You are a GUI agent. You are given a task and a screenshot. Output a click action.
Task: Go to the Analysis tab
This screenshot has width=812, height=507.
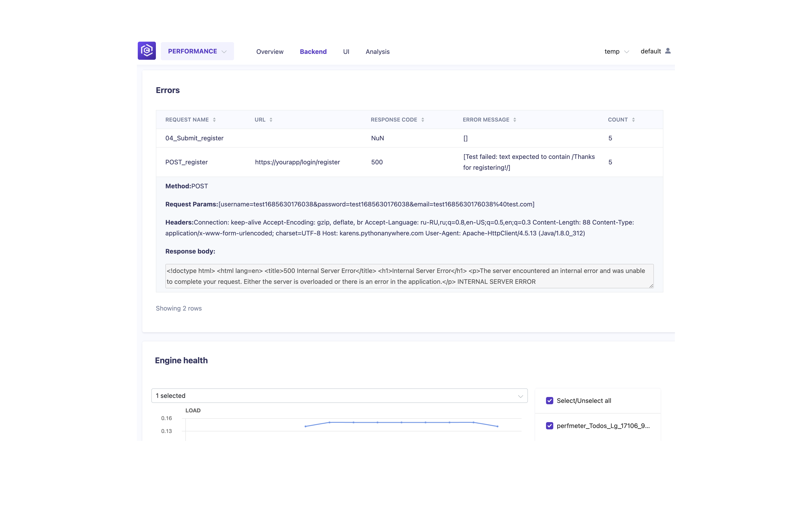(x=377, y=52)
